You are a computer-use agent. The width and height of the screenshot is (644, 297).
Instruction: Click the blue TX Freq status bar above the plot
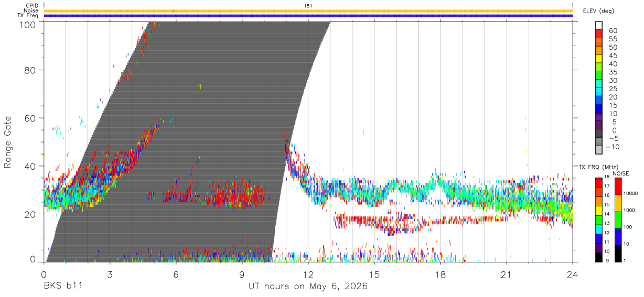coord(308,16)
